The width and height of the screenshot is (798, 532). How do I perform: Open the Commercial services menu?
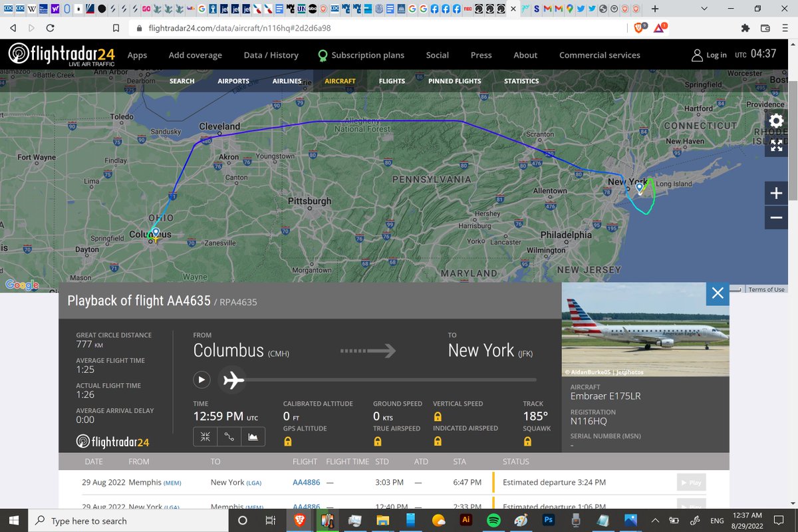pos(600,55)
